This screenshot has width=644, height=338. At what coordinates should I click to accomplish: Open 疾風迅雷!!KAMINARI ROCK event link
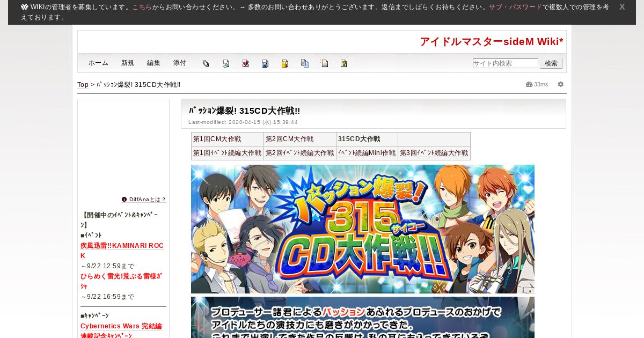pos(122,251)
